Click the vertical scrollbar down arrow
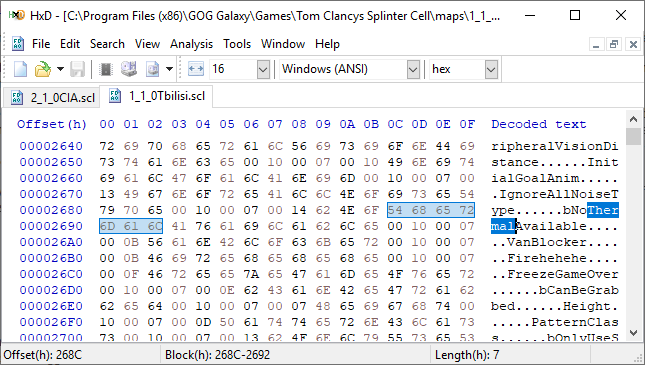This screenshot has width=645, height=365. coord(634,332)
